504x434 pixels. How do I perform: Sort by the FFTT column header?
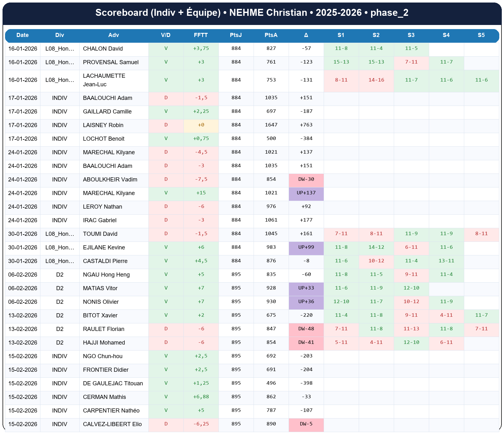[201, 35]
